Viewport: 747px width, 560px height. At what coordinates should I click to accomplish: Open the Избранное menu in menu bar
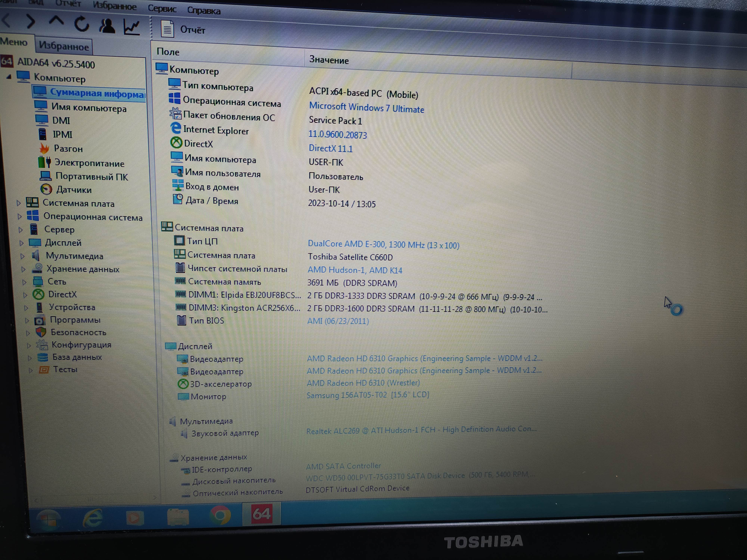(x=114, y=6)
